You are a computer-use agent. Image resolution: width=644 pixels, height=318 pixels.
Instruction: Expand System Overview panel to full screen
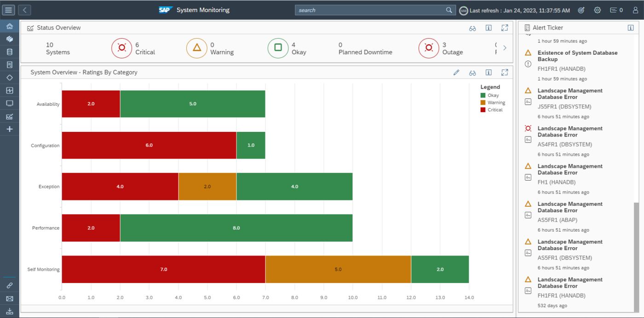pos(505,73)
